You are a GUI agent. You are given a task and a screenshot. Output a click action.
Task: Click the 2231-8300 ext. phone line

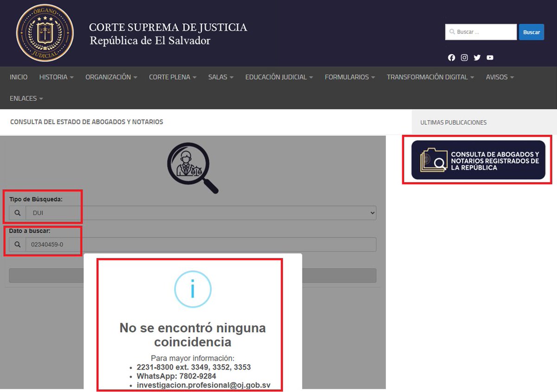click(x=194, y=367)
